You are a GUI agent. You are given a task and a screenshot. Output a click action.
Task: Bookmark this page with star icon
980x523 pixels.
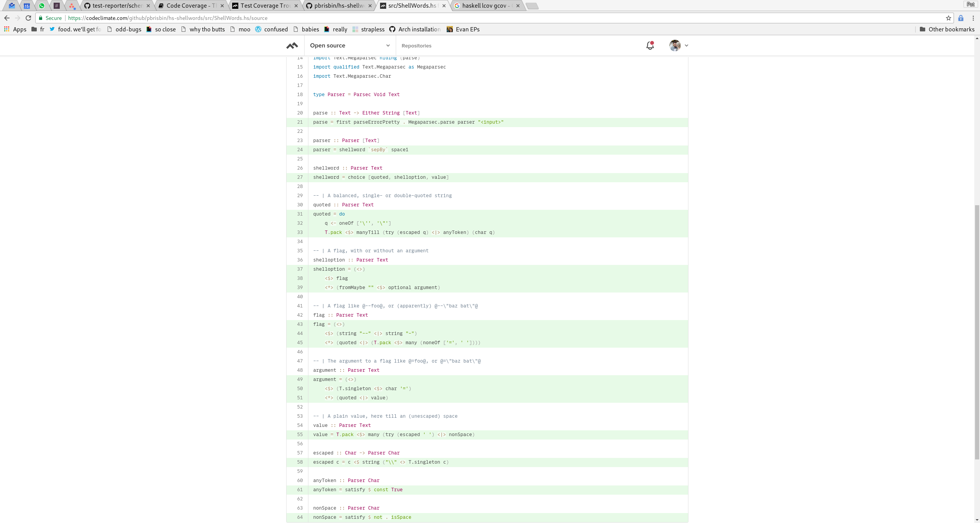[x=948, y=18]
